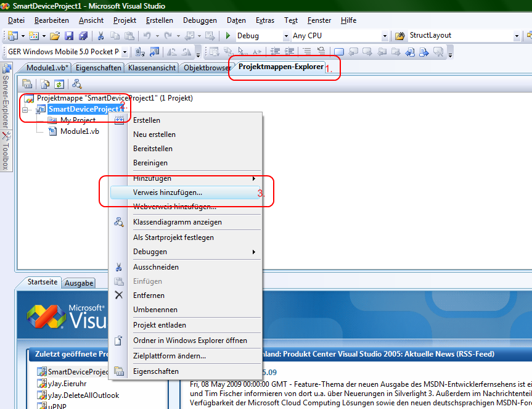Click the Comment Out Lines icon
This screenshot has width=532, height=409.
[x=307, y=51]
